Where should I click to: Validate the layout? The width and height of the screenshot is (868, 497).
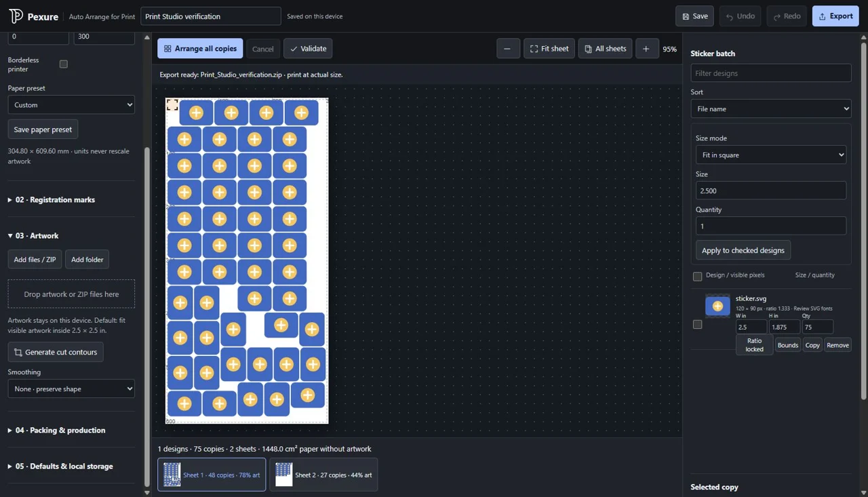pos(308,49)
